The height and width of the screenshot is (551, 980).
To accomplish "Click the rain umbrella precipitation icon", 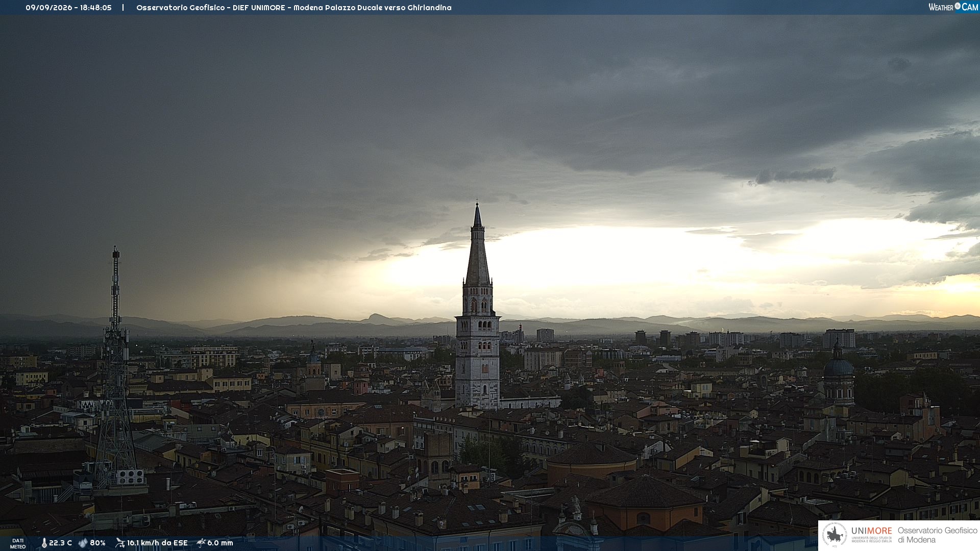I will click(201, 543).
